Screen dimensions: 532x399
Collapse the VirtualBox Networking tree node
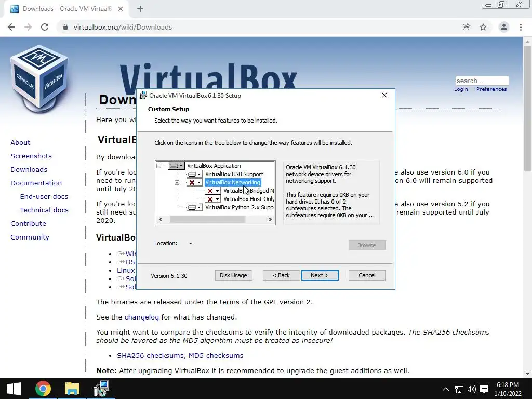[x=177, y=182]
